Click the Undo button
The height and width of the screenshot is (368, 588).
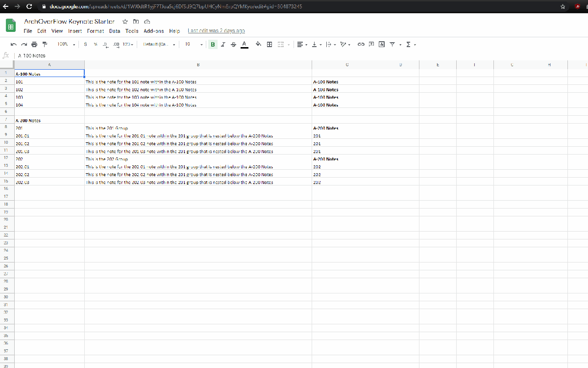point(14,44)
